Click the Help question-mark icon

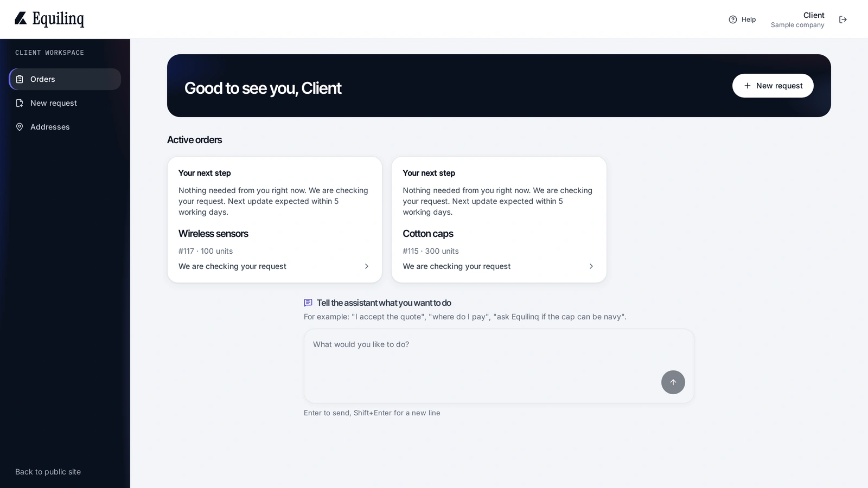click(x=733, y=20)
